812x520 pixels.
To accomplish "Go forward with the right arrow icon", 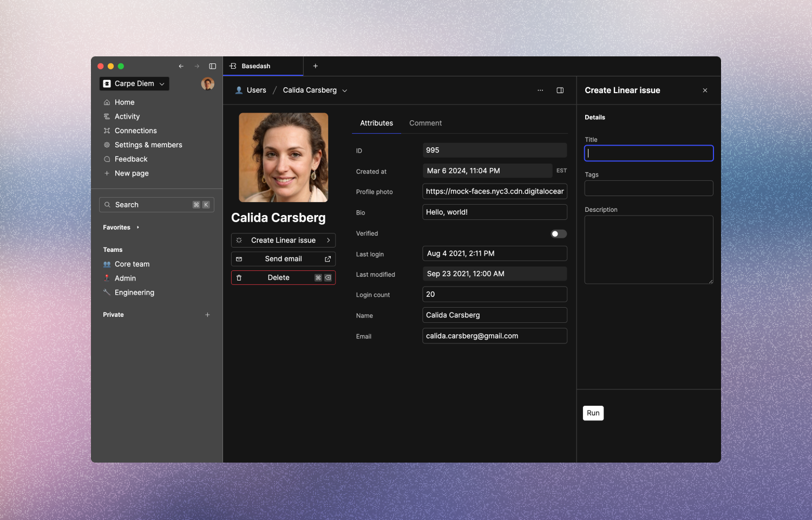I will point(197,66).
